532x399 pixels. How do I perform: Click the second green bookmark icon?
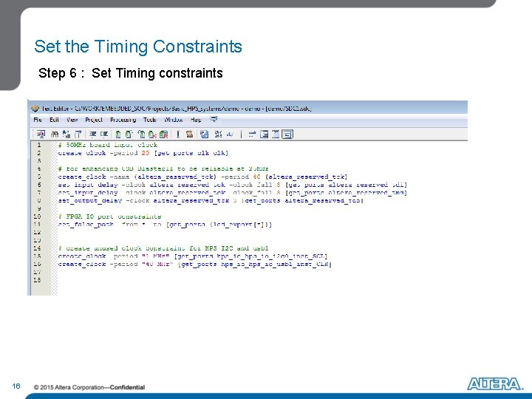[129, 134]
